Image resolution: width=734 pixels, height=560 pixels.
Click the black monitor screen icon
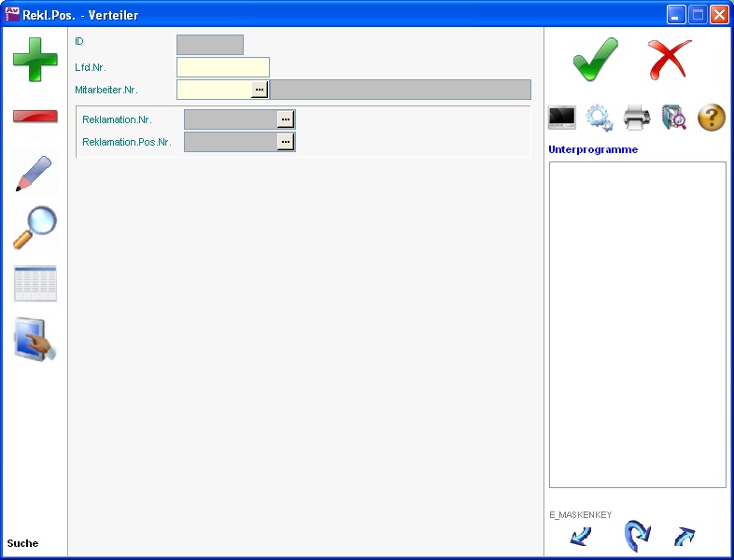coord(561,118)
